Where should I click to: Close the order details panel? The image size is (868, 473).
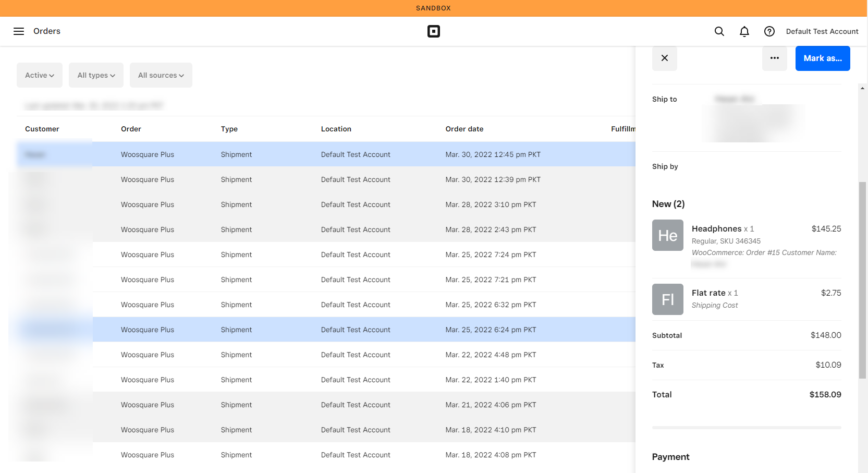[x=665, y=58]
